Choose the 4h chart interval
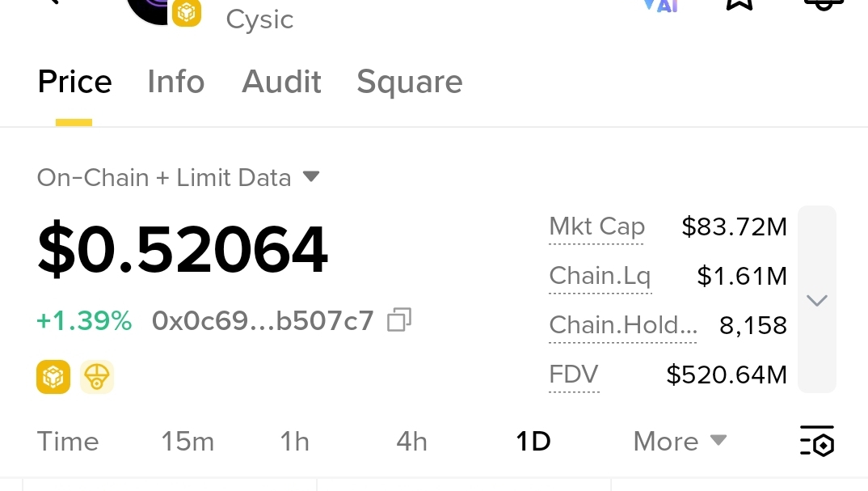 coord(411,442)
